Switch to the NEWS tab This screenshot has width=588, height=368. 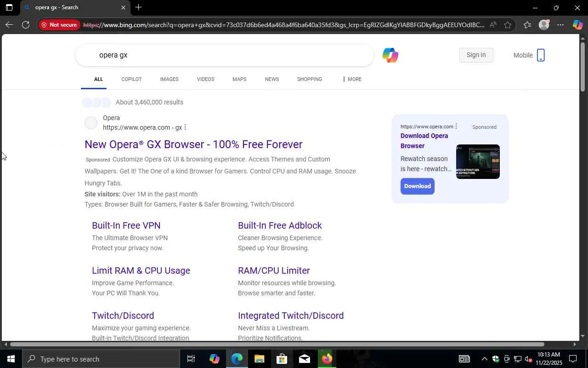(x=271, y=79)
